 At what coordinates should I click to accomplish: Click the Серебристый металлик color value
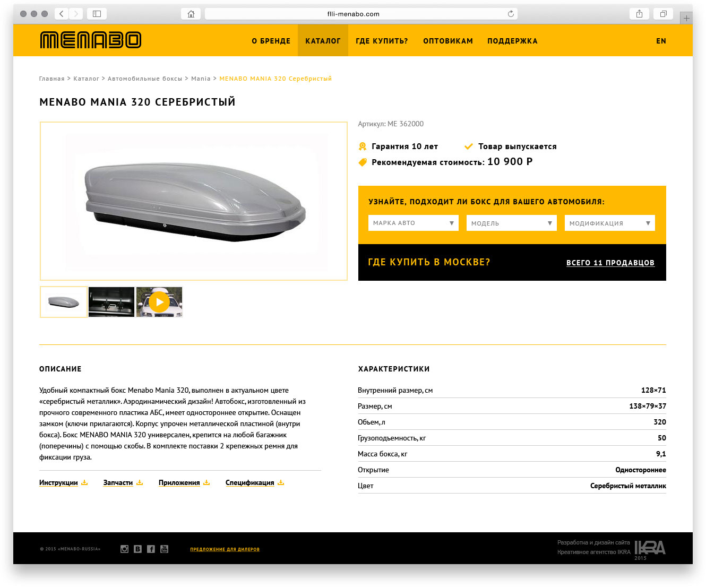(x=628, y=486)
